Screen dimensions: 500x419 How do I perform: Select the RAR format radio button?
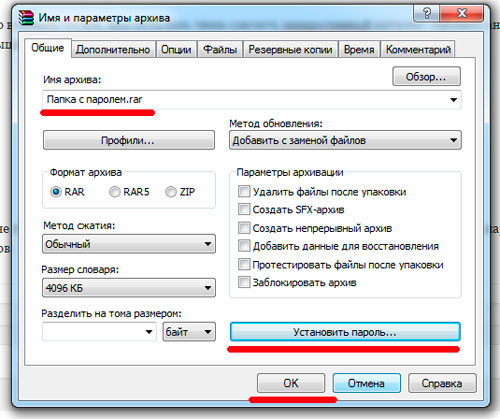(56, 192)
